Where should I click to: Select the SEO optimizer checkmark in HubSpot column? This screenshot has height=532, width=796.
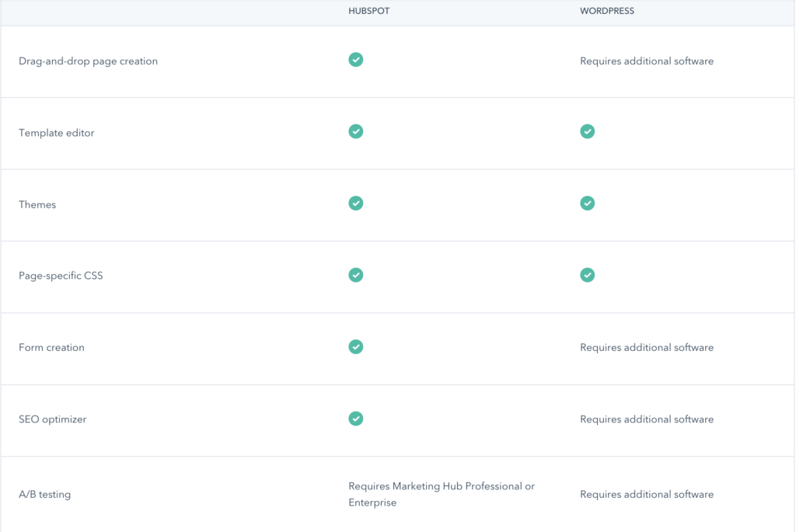(355, 419)
